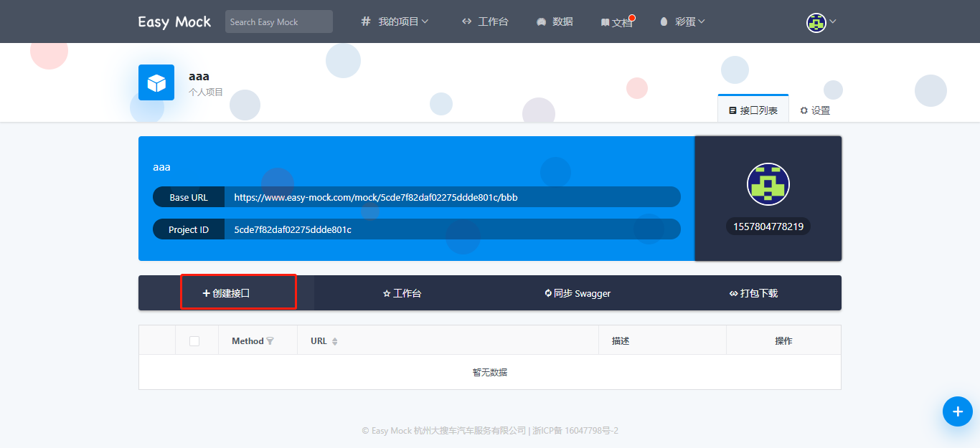Click the 个人项目 subtitle
Image resolution: width=980 pixels, height=448 pixels.
tap(206, 92)
